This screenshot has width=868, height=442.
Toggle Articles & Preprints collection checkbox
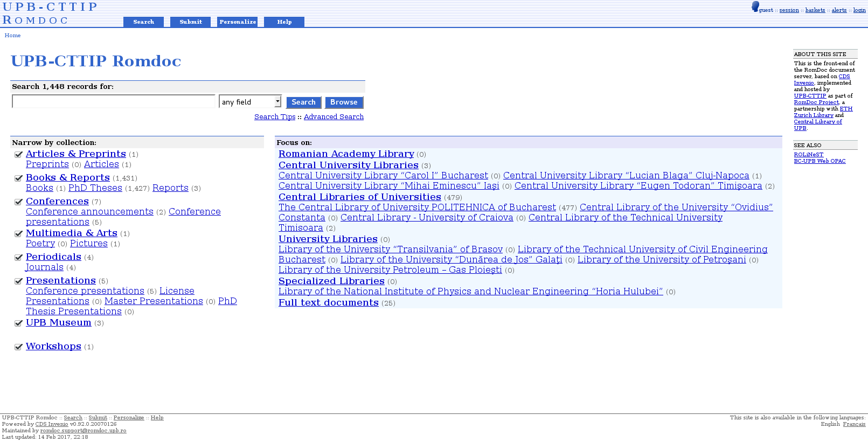tap(18, 155)
